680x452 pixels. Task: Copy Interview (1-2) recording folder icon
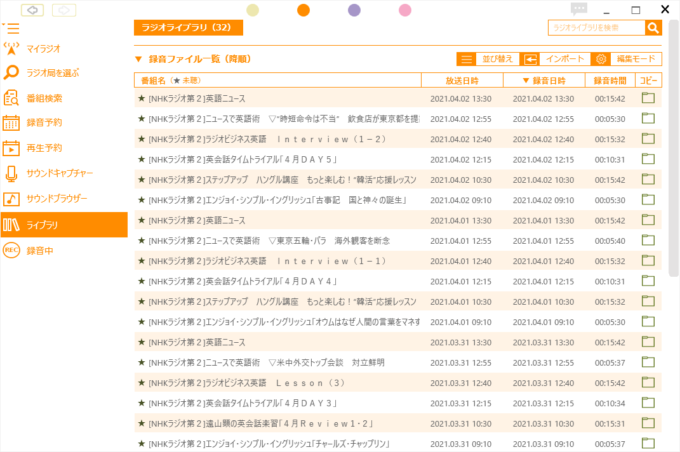click(x=648, y=138)
